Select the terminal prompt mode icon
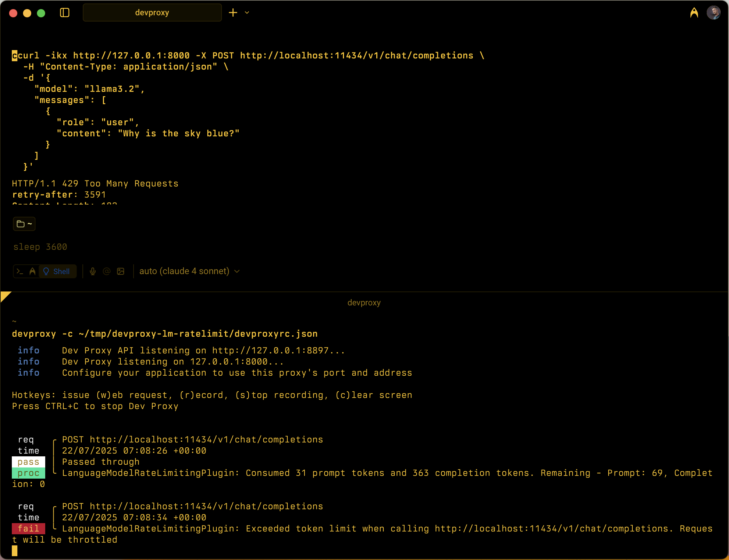This screenshot has height=560, width=729. (20, 271)
